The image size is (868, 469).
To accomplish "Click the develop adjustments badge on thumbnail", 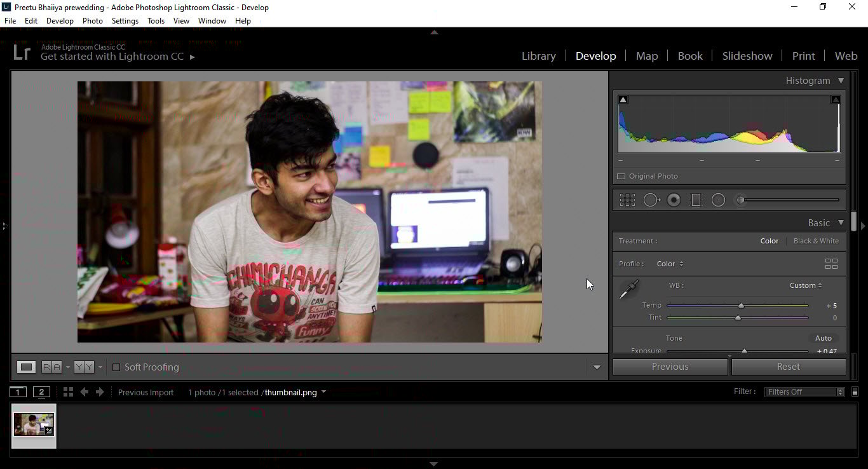I will (48, 430).
